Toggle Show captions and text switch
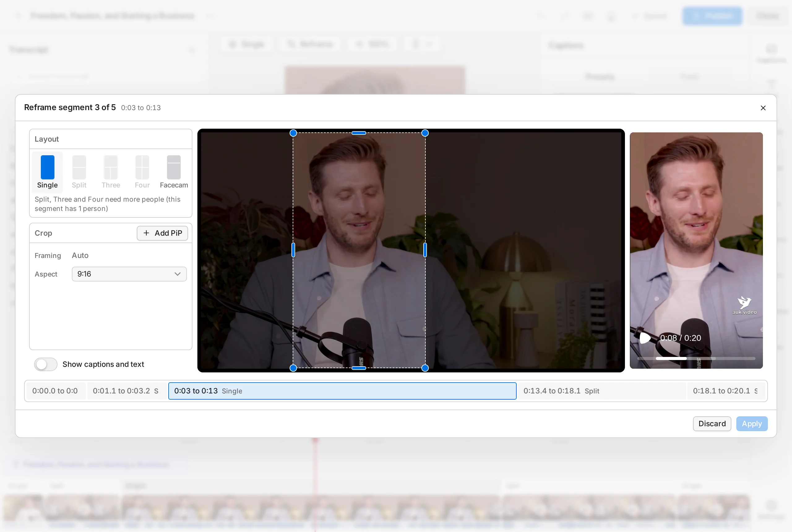The image size is (792, 532). pyautogui.click(x=46, y=364)
